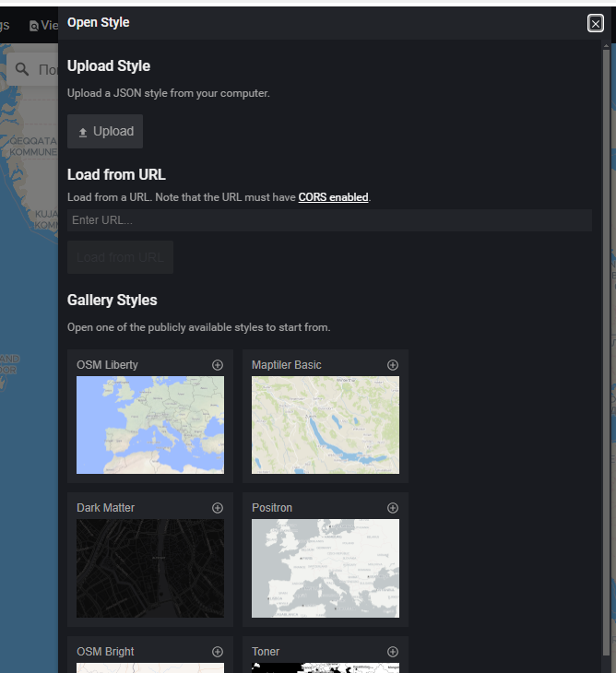Open the OSM Liberty map thumbnail
Screen dimensions: 616x673
[150, 425]
